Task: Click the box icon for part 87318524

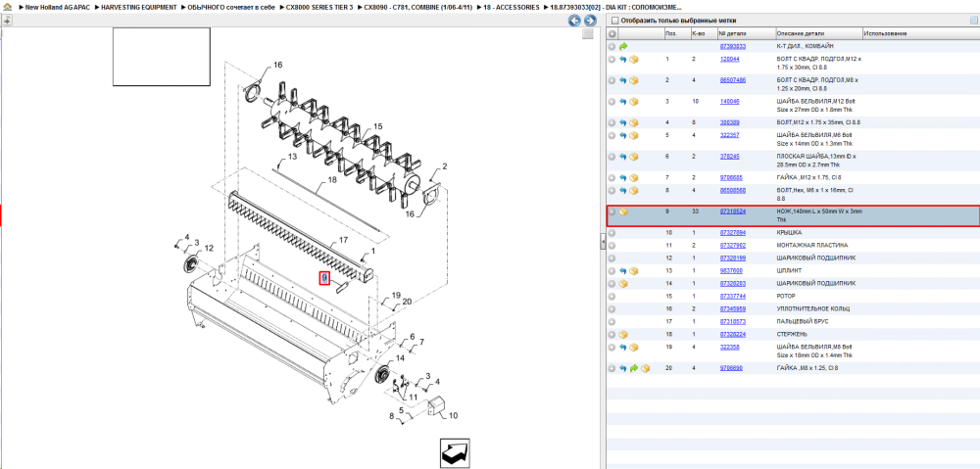Action: (x=623, y=212)
